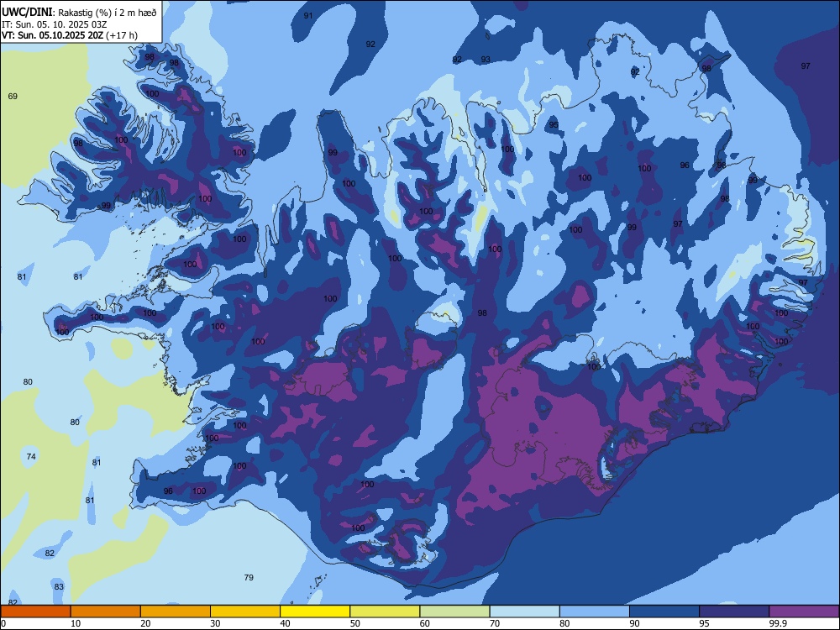This screenshot has height=630, width=840.
Task: Click the pale blue 70-80 legend swatch
Action: coord(524,612)
